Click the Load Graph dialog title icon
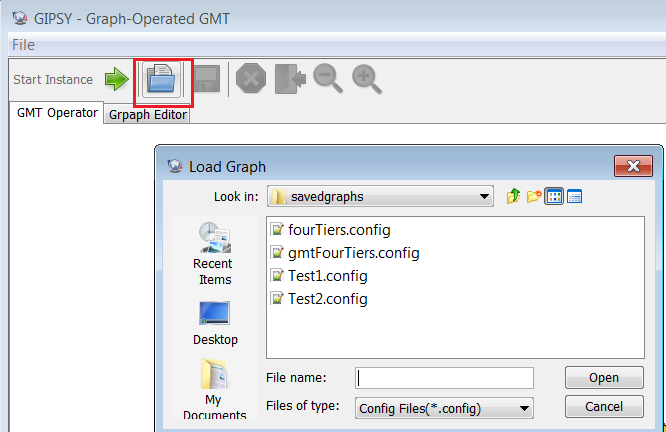This screenshot has height=432, width=666. tap(175, 166)
